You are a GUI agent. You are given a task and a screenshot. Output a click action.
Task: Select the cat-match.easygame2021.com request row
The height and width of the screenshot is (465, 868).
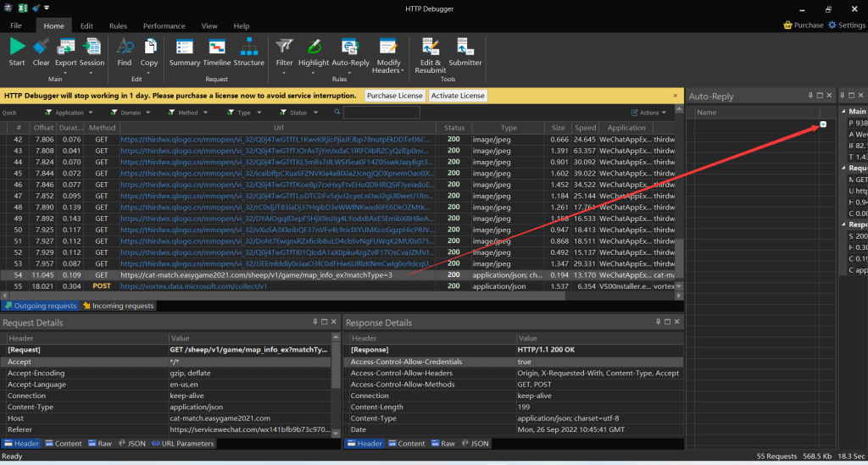[x=254, y=275]
